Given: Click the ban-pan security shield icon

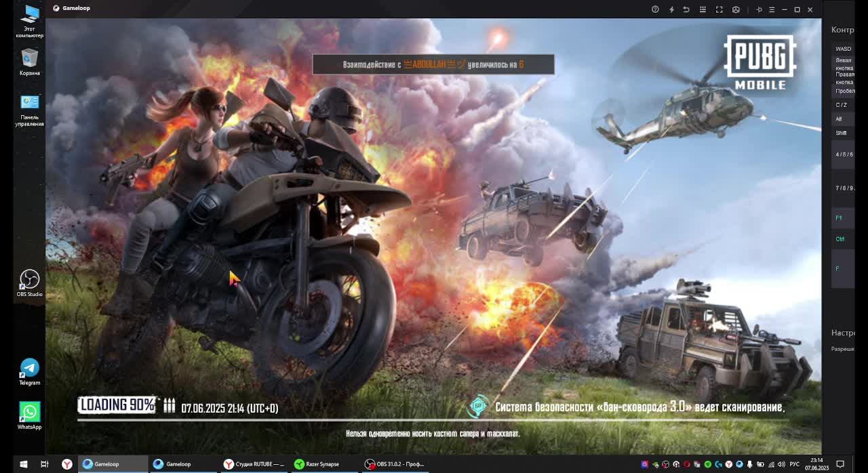Looking at the screenshot, I should pos(479,407).
